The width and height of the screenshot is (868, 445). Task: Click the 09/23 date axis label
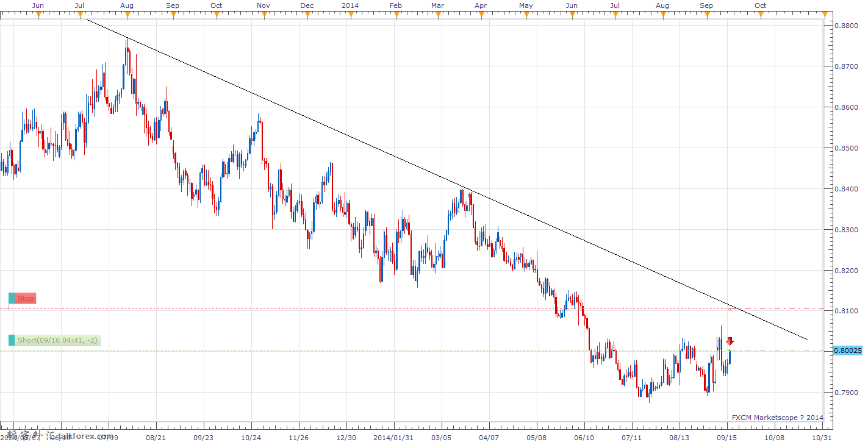[x=203, y=437]
